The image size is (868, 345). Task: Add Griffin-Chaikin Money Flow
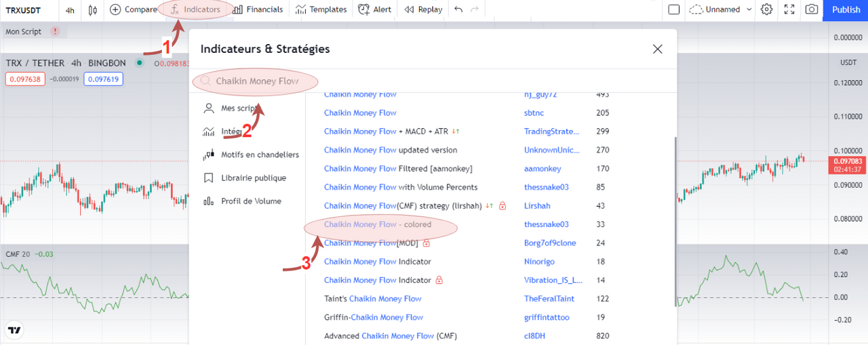click(374, 317)
